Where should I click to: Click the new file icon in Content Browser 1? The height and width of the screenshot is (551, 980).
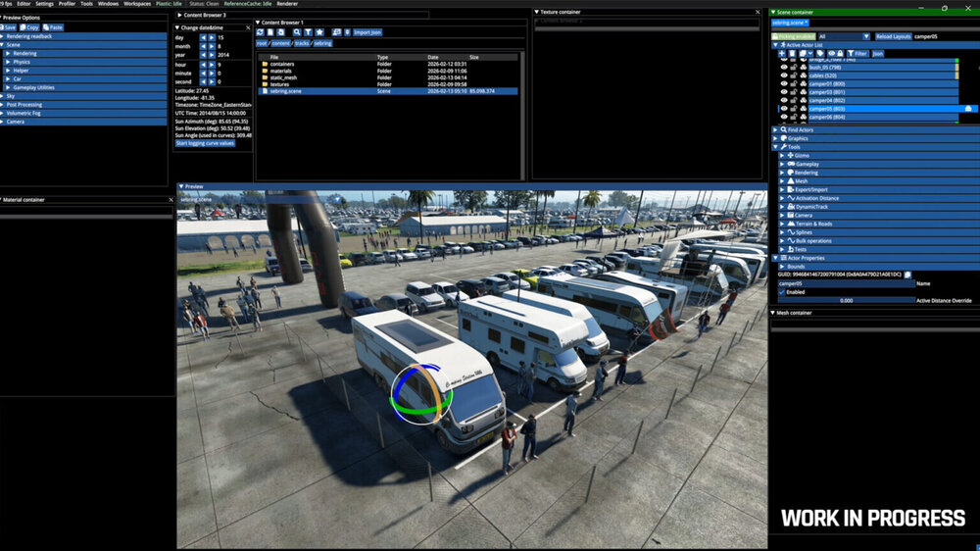(x=270, y=32)
